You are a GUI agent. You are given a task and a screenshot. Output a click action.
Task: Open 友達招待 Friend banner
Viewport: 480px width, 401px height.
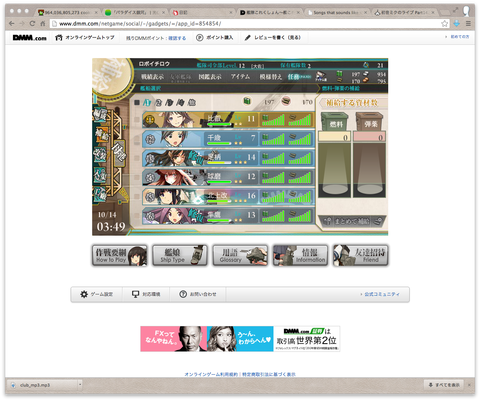point(361,256)
